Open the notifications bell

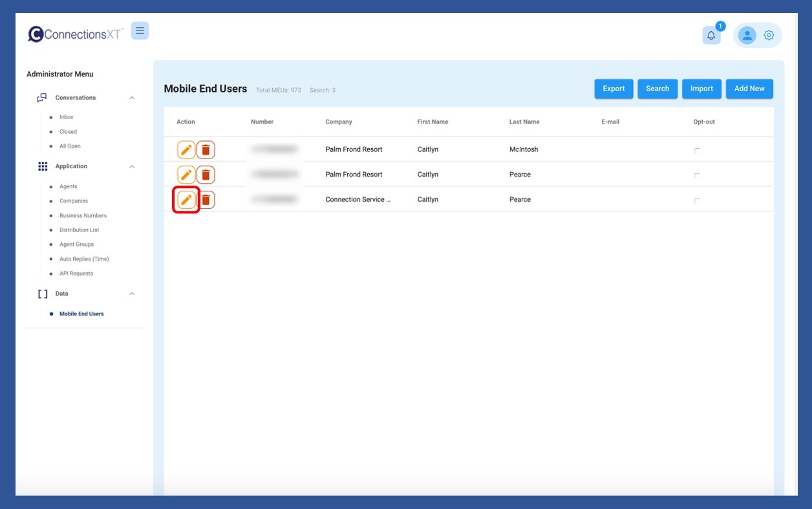(711, 36)
